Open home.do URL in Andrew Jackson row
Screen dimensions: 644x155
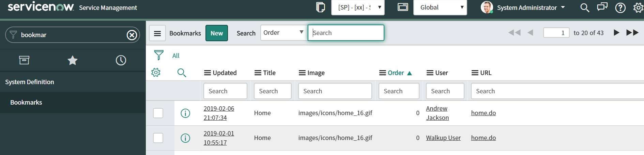[484, 113]
